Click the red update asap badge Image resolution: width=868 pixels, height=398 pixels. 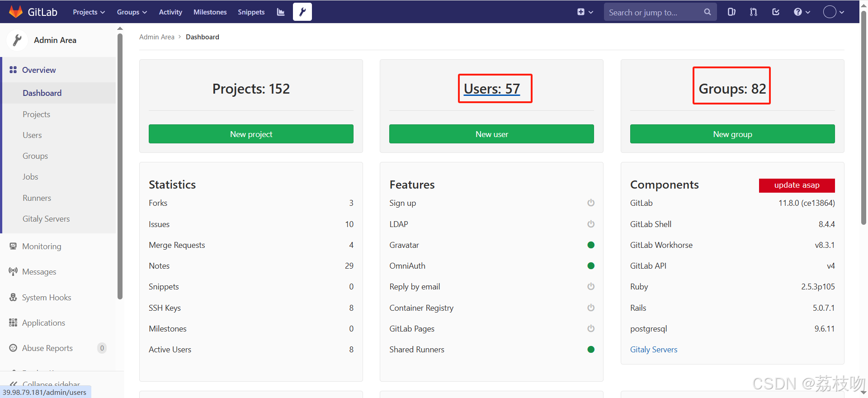797,185
